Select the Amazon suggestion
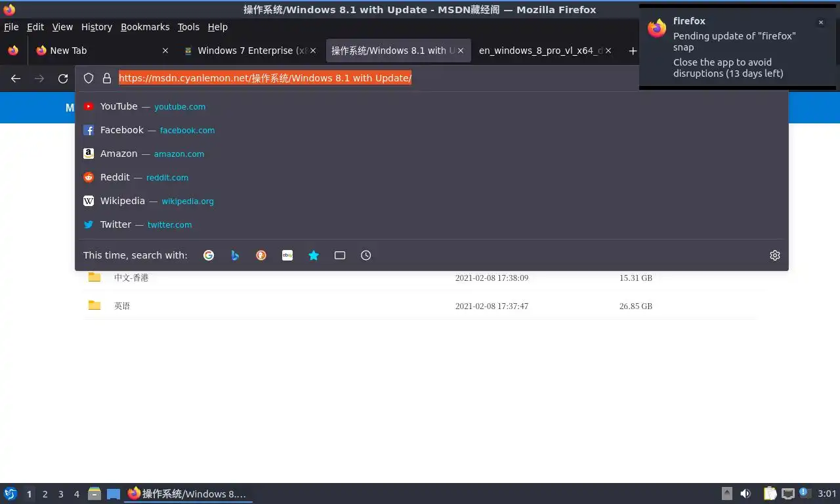Screen dimensions: 840x504 point(432,154)
